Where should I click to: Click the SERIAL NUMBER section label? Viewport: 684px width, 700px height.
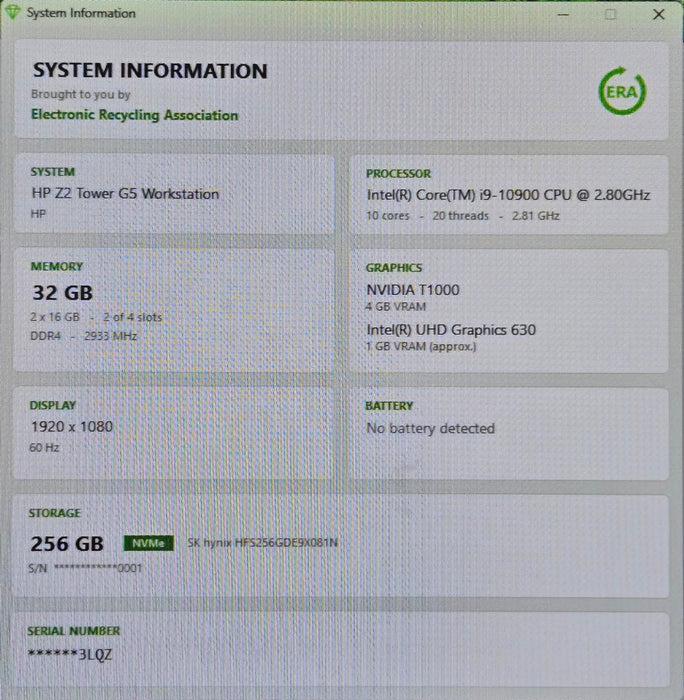point(74,631)
